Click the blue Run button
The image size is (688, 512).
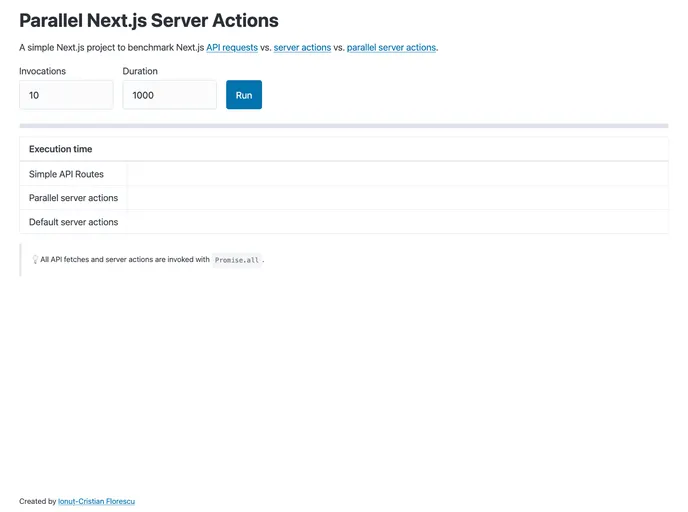(244, 95)
